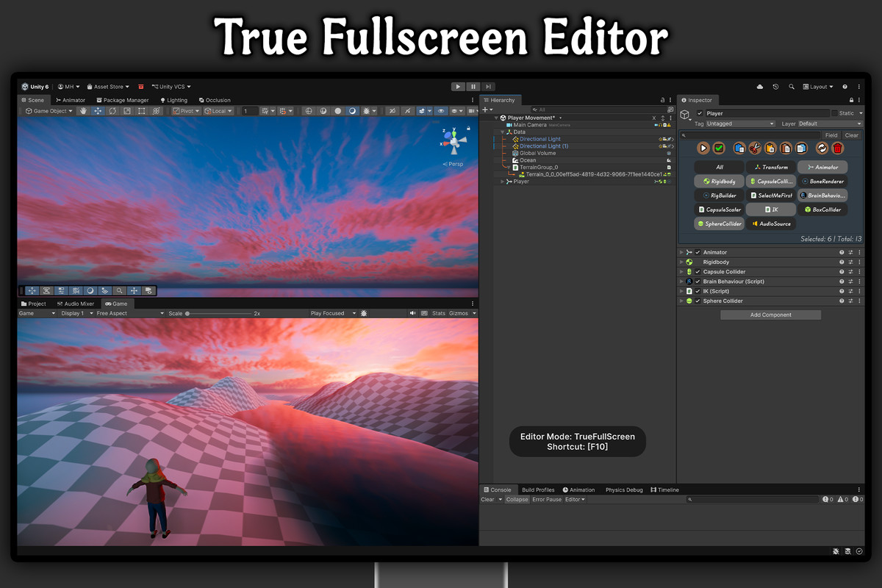The height and width of the screenshot is (588, 882).
Task: Expand the Player object in the Hierarchy
Action: (x=502, y=181)
